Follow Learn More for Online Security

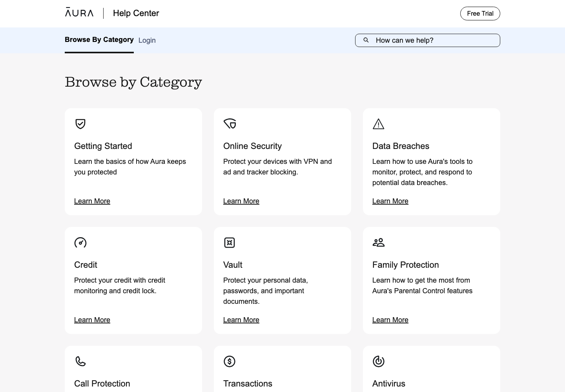coord(241,201)
